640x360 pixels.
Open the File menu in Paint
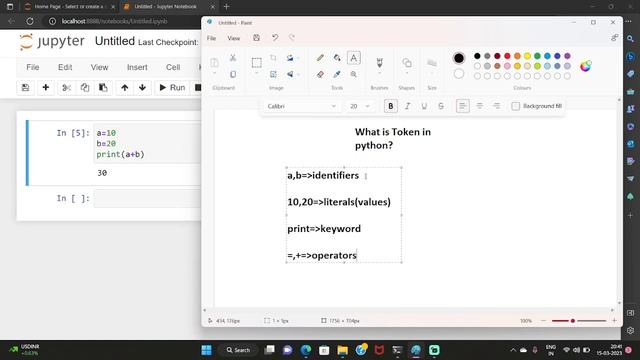point(211,38)
